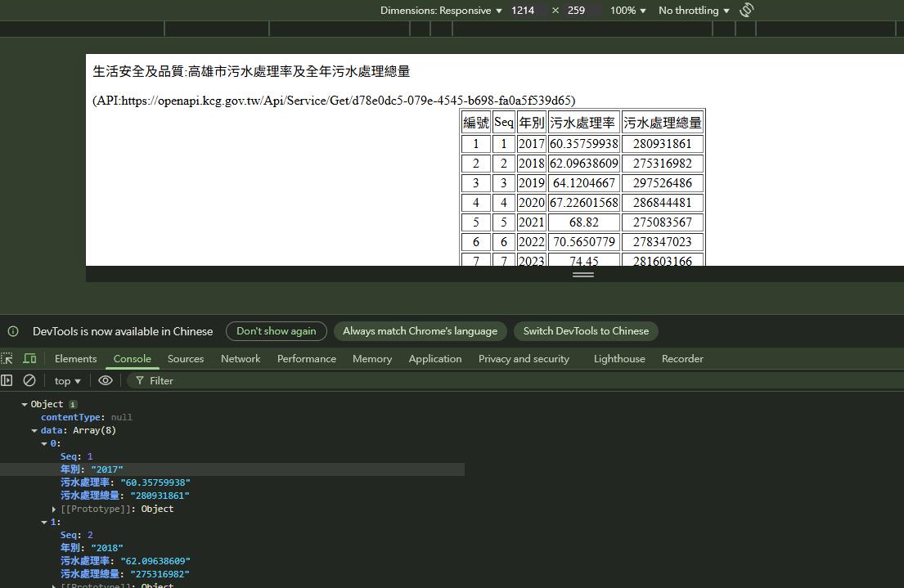Expand [[Prototype]]: Object under item 0
The height and width of the screenshot is (588, 904).
coord(54,509)
